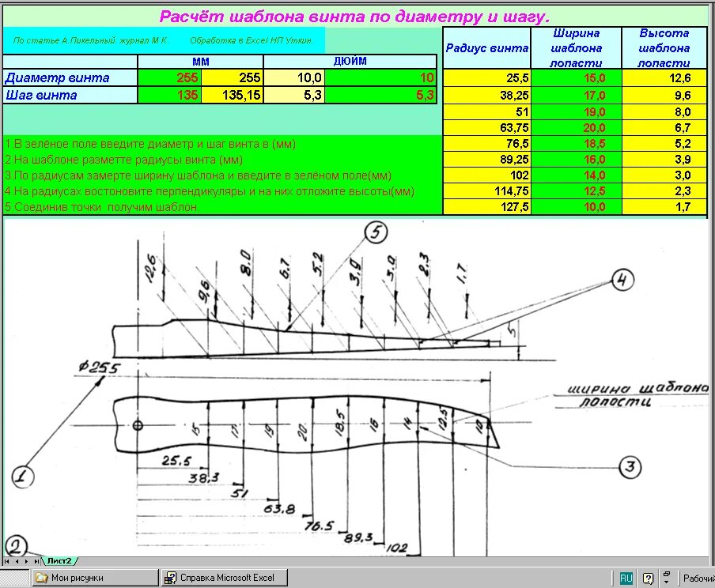The image size is (715, 588).
Task: Click instruction line 2 На шаблоне разметте радиусы
Action: 123,160
